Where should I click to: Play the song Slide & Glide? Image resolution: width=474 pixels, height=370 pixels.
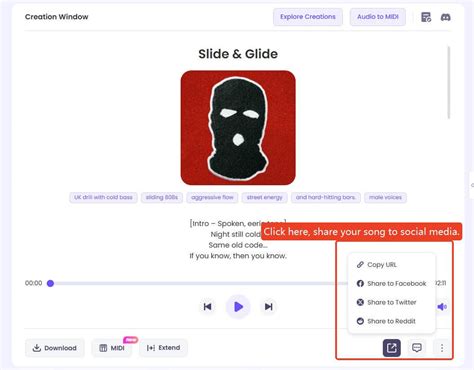click(238, 307)
